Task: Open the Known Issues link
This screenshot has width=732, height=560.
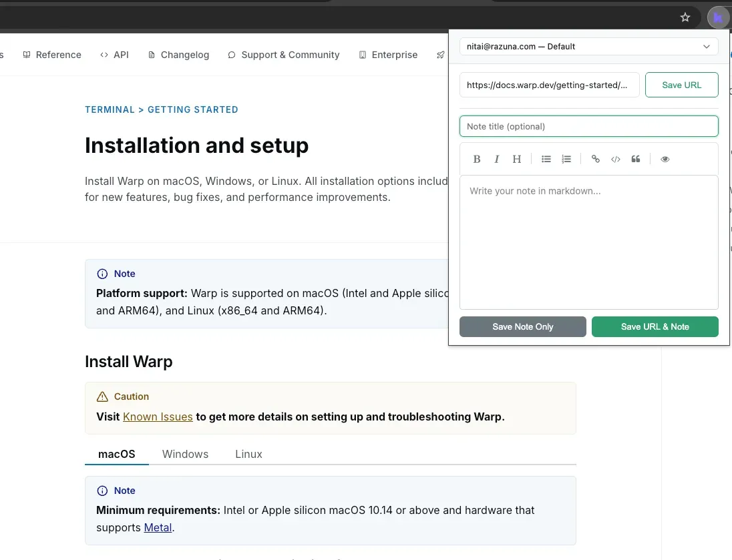Action: (158, 416)
